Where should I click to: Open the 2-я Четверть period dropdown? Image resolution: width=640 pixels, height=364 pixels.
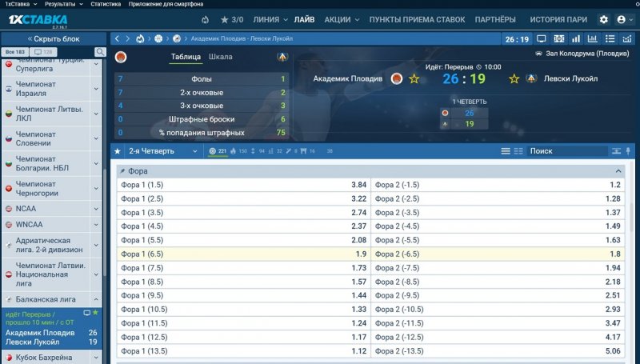[163, 150]
